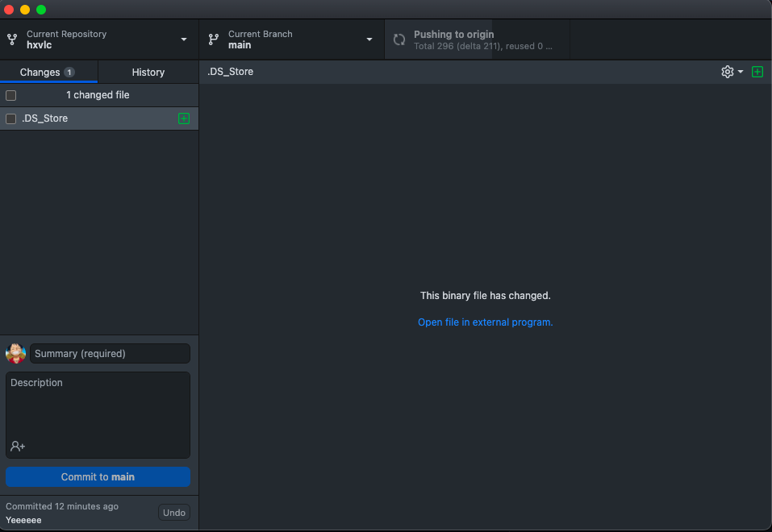Click the green added-file icon beside .DS_Store
Viewport: 772px width, 532px height.
[x=184, y=118]
